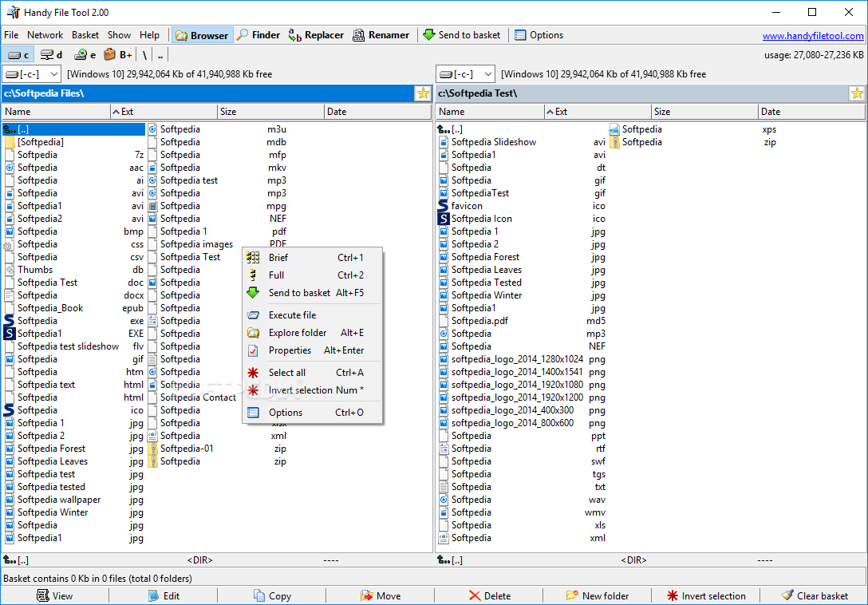Click the basket B+ button
The width and height of the screenshot is (868, 605).
click(x=118, y=54)
